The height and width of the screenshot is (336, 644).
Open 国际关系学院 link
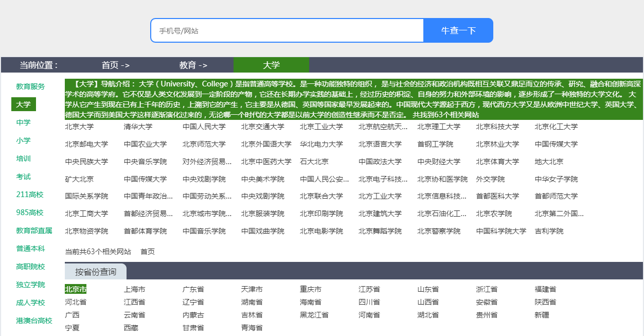(86, 196)
